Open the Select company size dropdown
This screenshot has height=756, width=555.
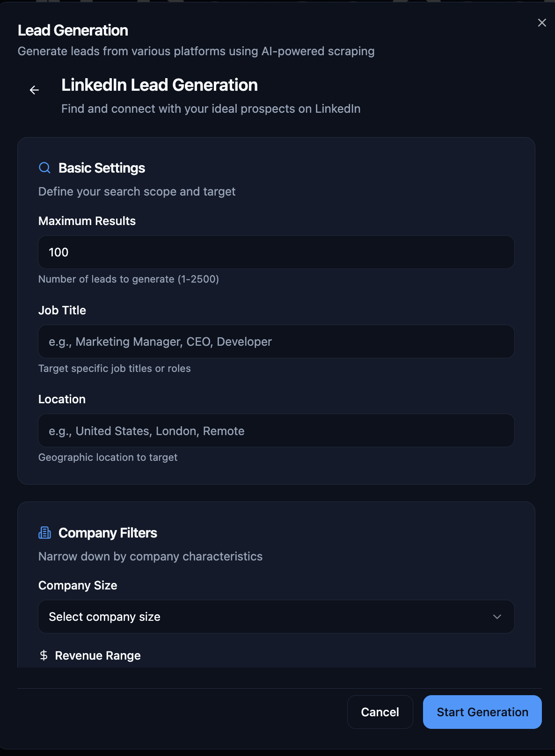(x=276, y=617)
